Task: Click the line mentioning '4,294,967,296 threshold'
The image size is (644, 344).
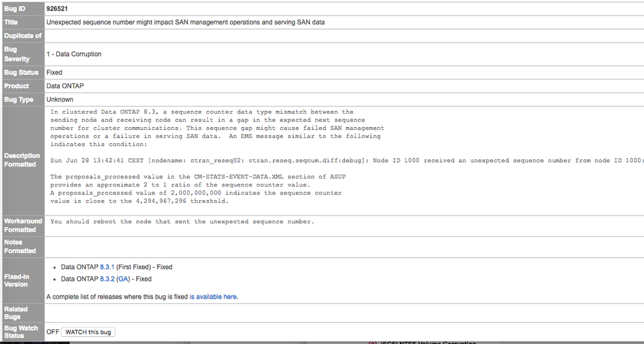Action: [139, 201]
